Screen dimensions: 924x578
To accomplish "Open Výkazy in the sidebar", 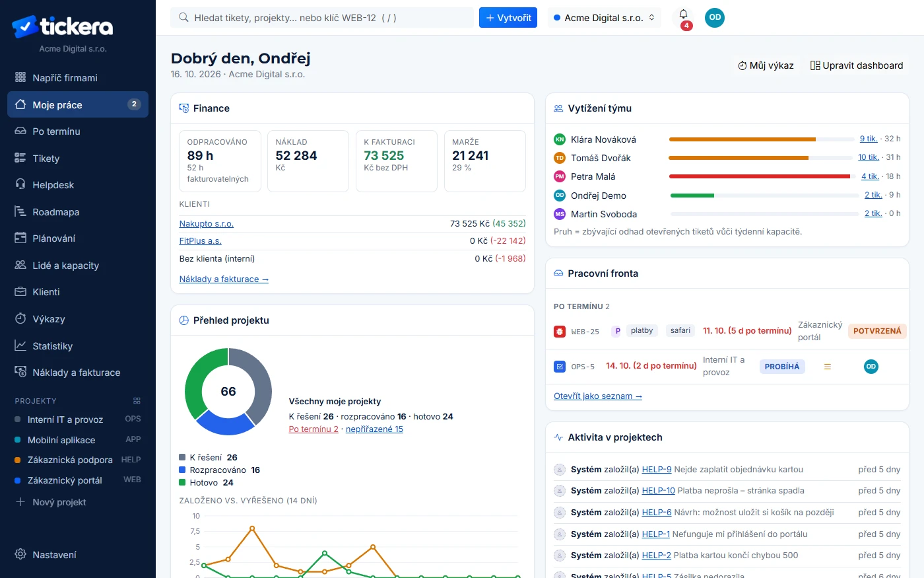I will point(78,319).
